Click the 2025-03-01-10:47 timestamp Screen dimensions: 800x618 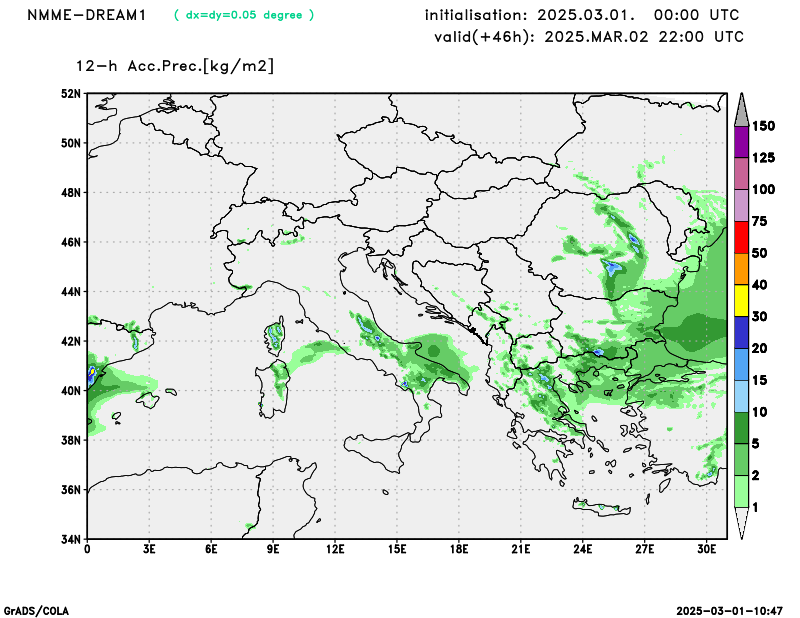(x=730, y=611)
